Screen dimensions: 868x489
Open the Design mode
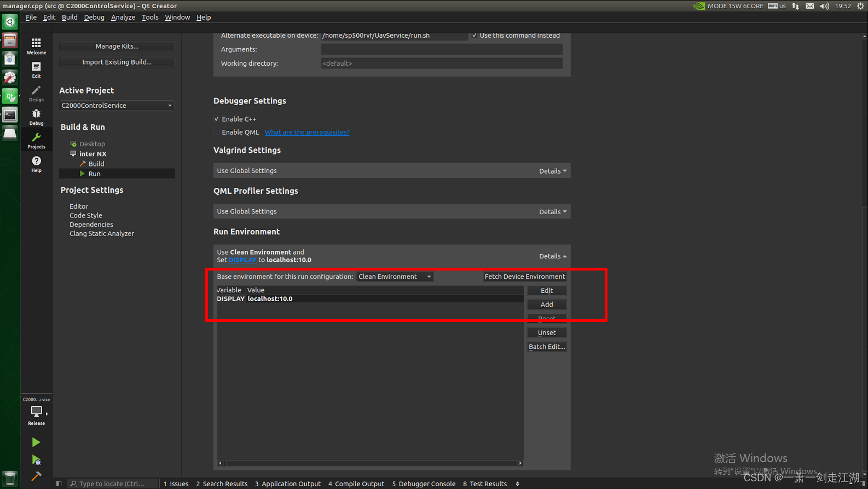pyautogui.click(x=36, y=93)
